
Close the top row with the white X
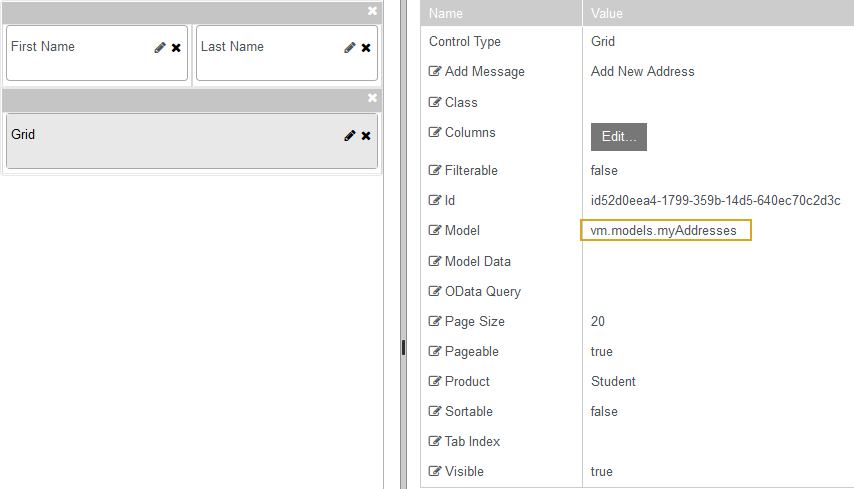(x=372, y=11)
